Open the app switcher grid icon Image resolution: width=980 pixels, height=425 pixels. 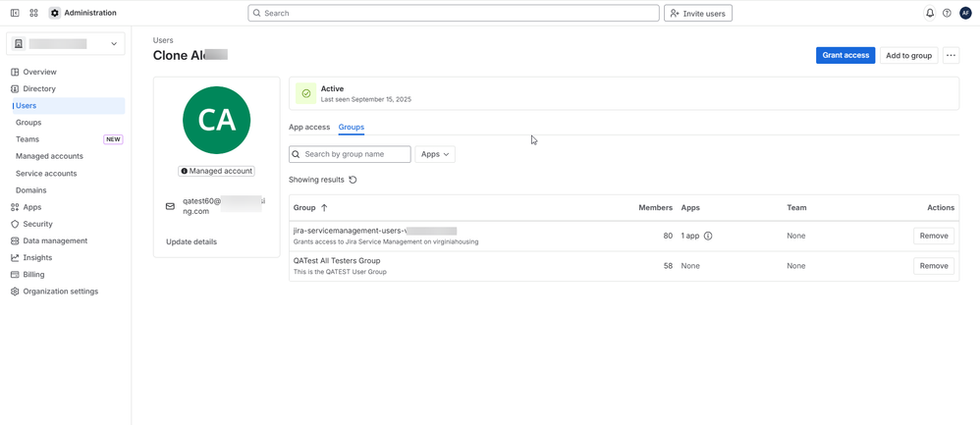coord(33,13)
